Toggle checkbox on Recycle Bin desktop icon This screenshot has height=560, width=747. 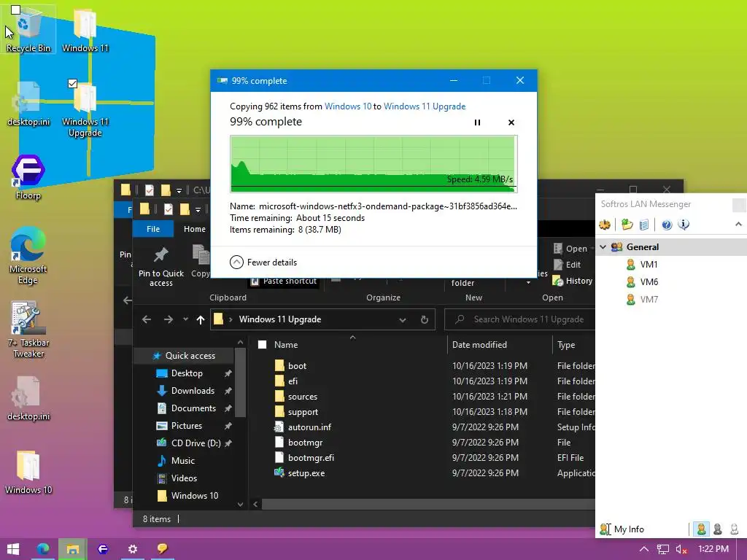coord(16,9)
